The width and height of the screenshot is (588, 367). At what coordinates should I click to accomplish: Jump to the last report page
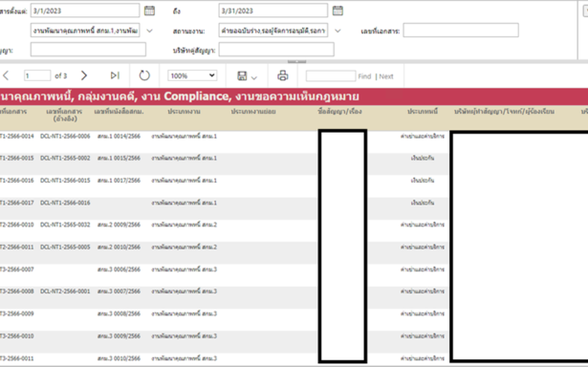coord(115,76)
